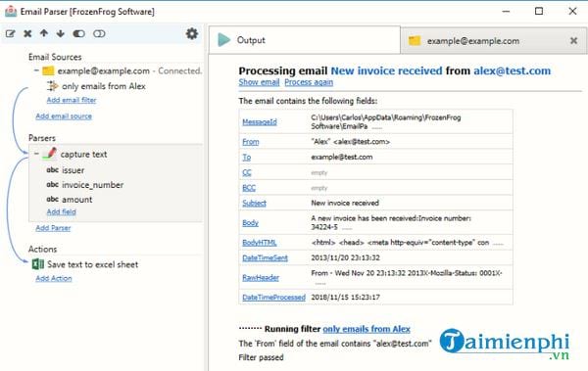
Task: Click 'Process again' link
Action: tap(309, 82)
